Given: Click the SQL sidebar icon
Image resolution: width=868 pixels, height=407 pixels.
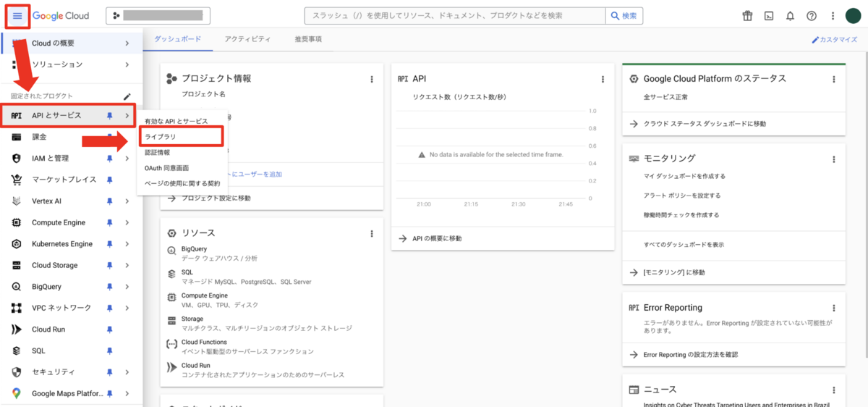Looking at the screenshot, I should pos(17,351).
